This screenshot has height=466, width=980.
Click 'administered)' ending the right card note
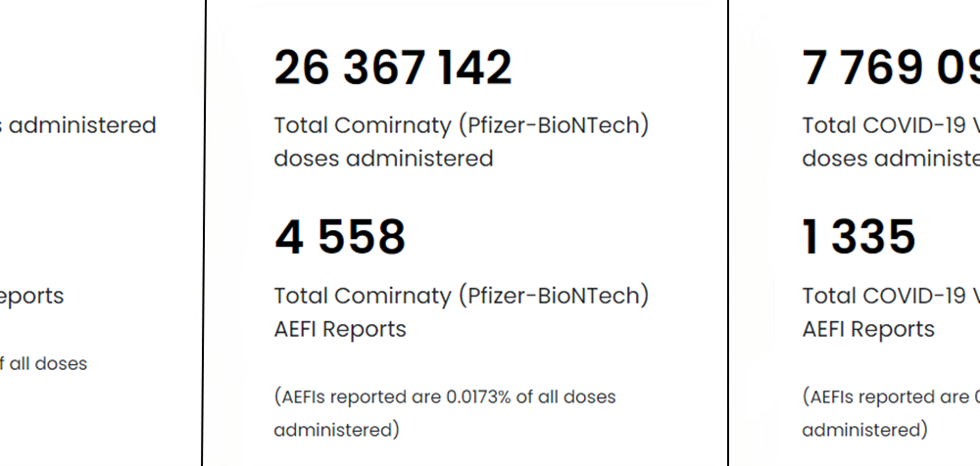(863, 430)
